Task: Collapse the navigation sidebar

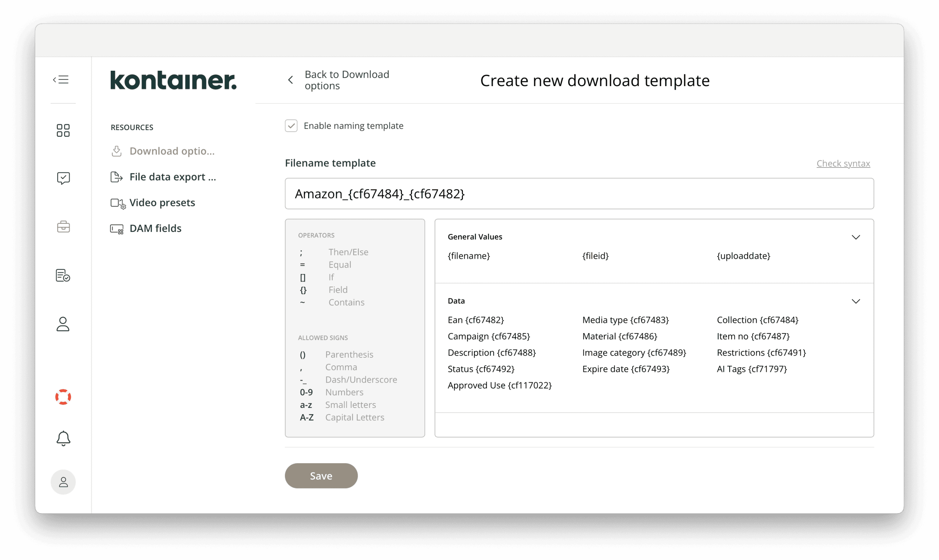Action: [x=61, y=79]
